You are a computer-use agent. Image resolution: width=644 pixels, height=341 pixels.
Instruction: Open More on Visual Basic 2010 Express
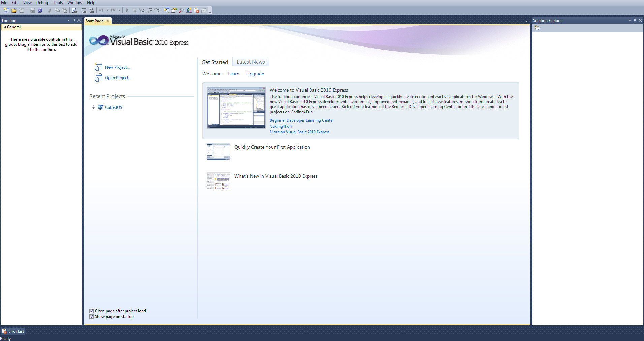pyautogui.click(x=299, y=132)
